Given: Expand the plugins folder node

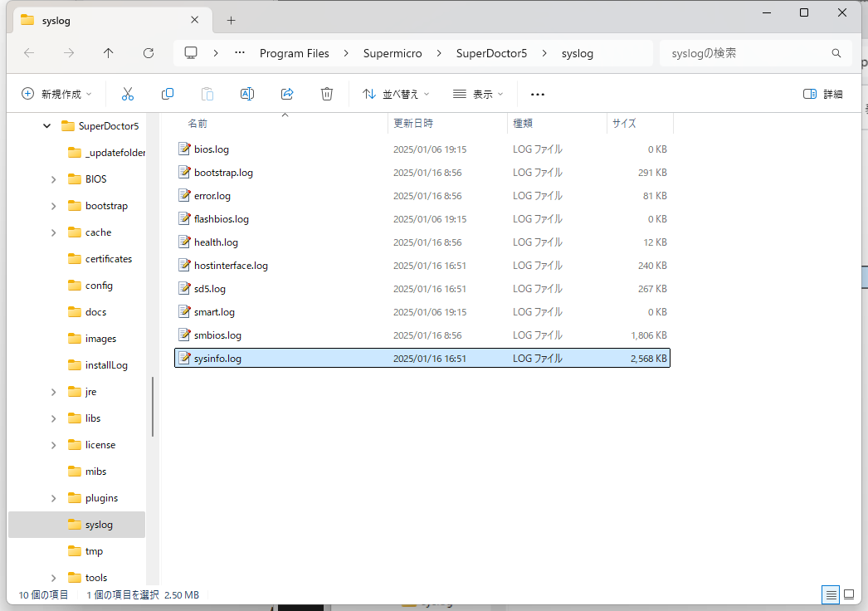Looking at the screenshot, I should tap(54, 499).
